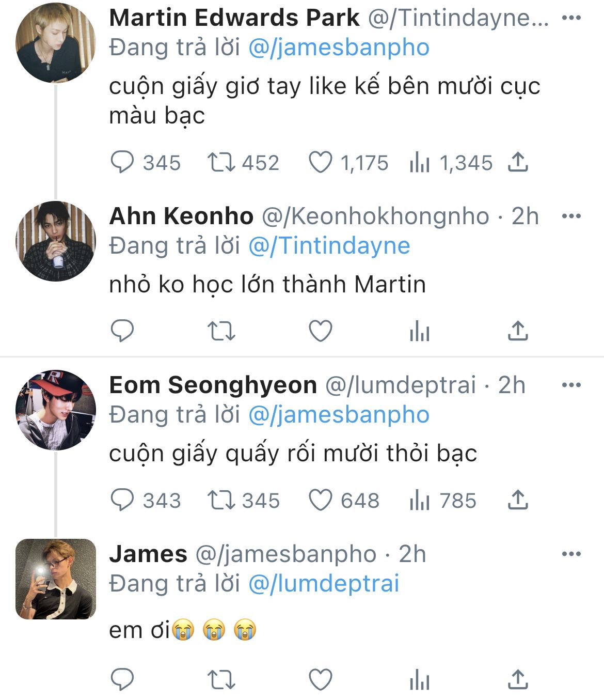Like Martin Edwards Park's tweet

coord(320,162)
